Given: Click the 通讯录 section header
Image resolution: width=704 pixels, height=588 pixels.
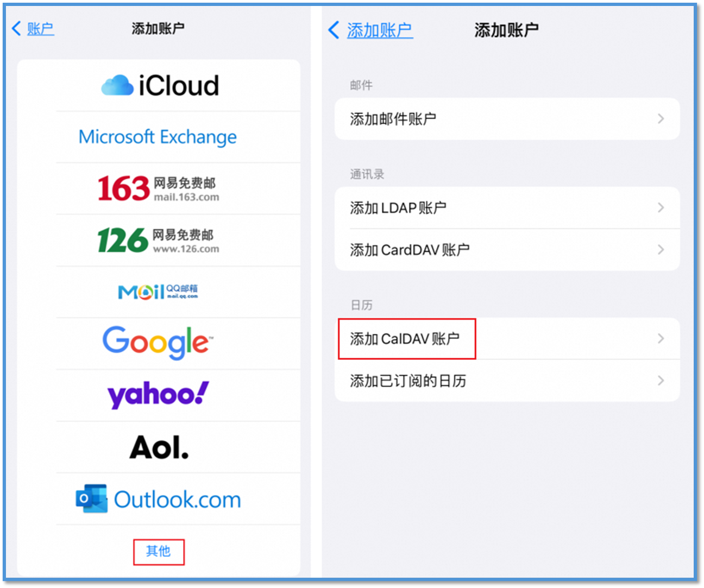Looking at the screenshot, I should click(367, 174).
